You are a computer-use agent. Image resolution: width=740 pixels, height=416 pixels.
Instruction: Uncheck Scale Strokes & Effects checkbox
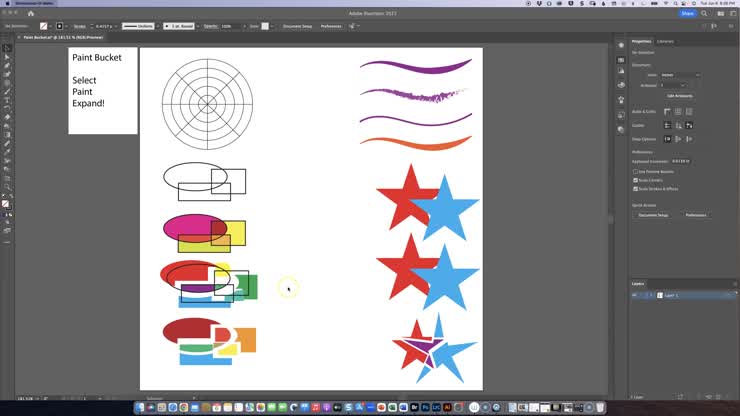pyautogui.click(x=635, y=189)
